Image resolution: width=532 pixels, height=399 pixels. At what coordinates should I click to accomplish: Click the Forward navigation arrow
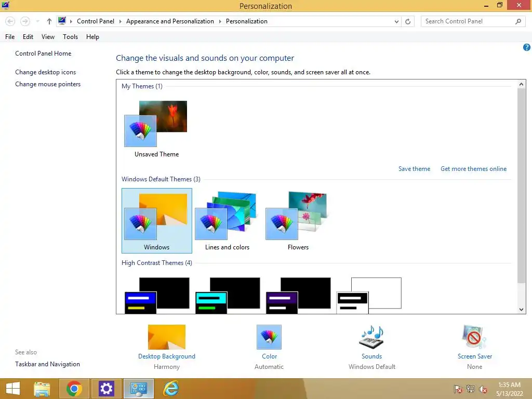click(x=25, y=21)
